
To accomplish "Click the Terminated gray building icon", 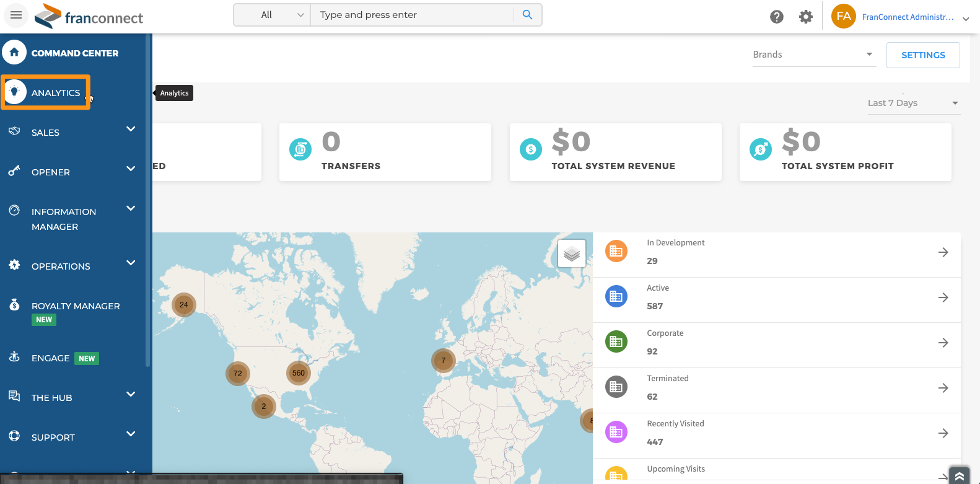I will click(x=616, y=387).
